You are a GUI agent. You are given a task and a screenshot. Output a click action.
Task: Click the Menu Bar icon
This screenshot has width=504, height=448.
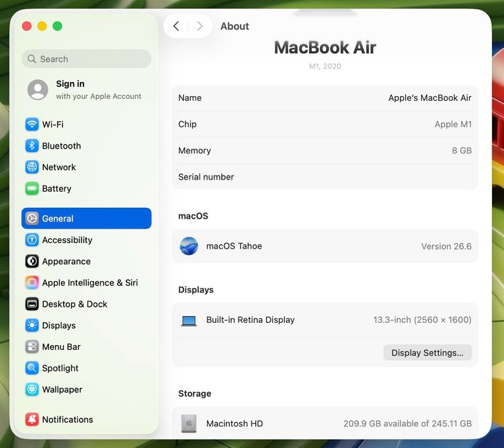32,346
